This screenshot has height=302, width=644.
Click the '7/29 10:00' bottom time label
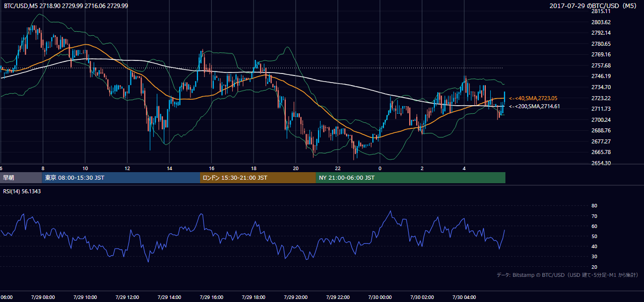85,297
